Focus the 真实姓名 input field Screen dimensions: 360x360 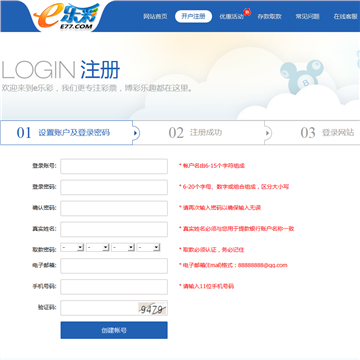coord(114,229)
